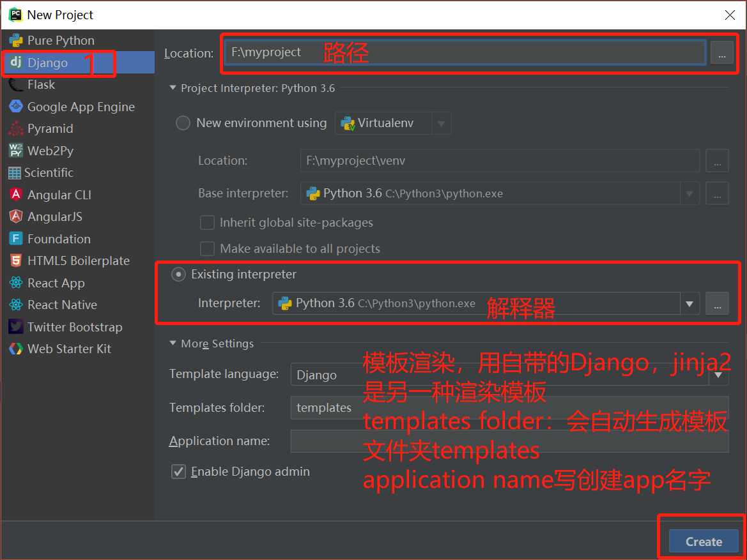The height and width of the screenshot is (560, 747).
Task: Open the Interpreter dropdown arrow
Action: (x=689, y=304)
